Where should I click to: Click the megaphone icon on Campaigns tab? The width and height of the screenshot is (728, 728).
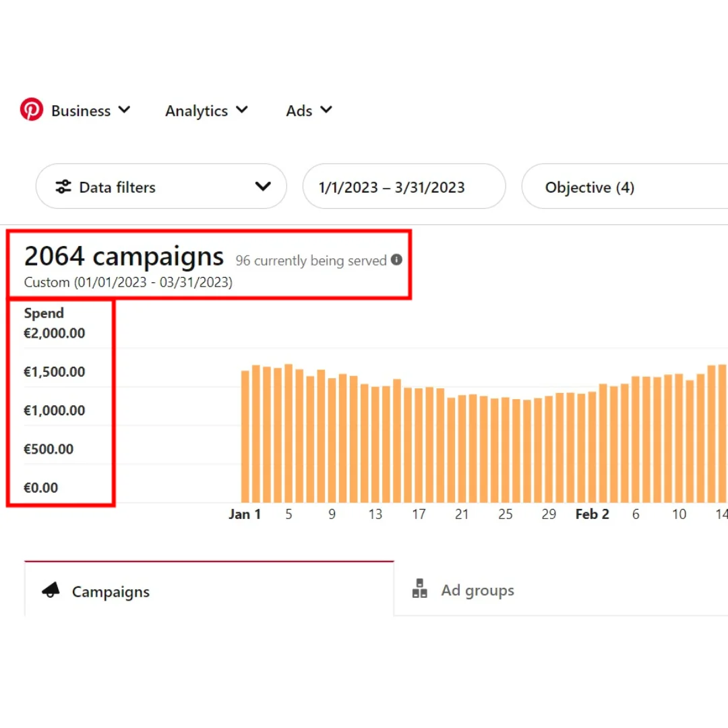(51, 591)
